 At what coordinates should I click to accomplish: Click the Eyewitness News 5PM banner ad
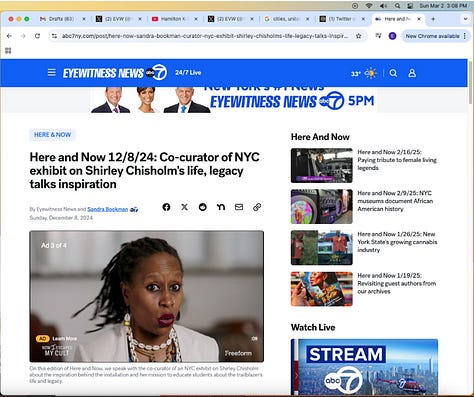pos(234,100)
